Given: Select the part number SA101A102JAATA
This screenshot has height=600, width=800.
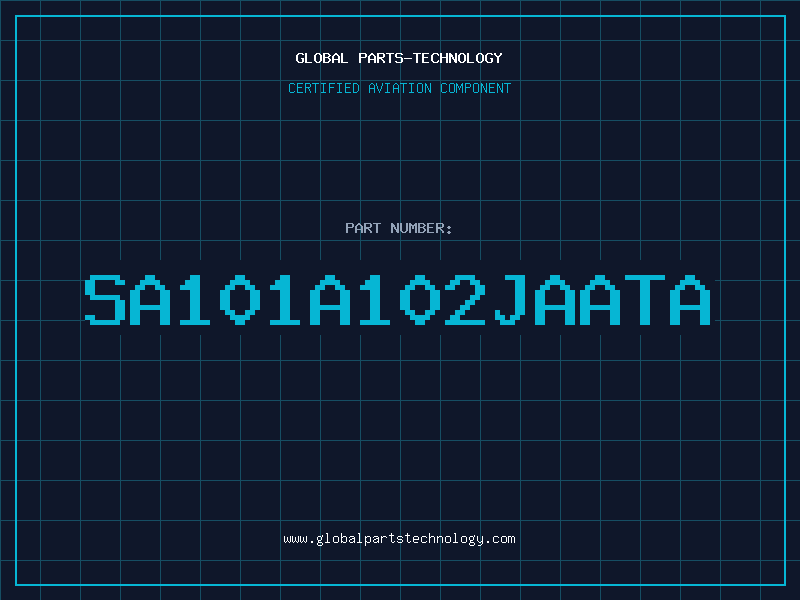Looking at the screenshot, I should 397,299.
